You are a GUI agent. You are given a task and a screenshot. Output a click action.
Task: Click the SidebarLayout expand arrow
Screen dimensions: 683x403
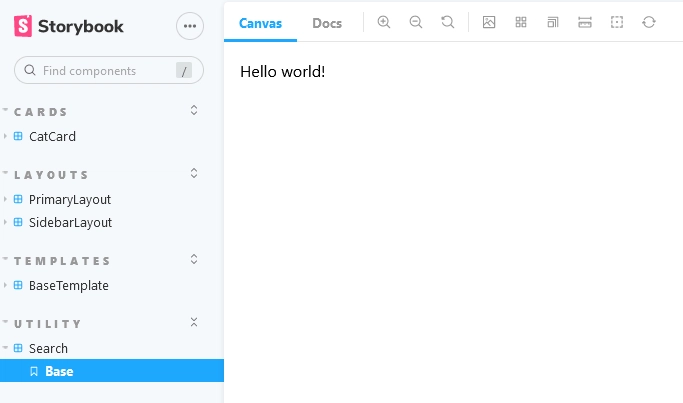click(5, 222)
